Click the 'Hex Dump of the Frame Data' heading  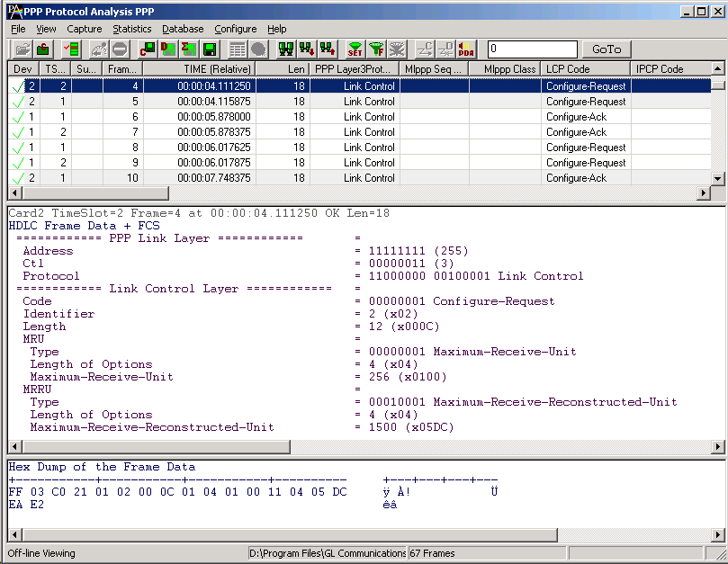pos(103,467)
